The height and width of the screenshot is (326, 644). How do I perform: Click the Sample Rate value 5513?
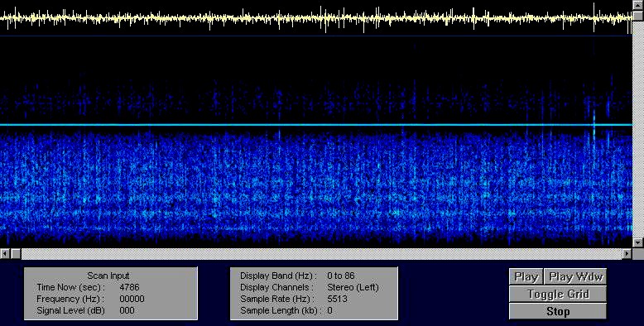[337, 299]
